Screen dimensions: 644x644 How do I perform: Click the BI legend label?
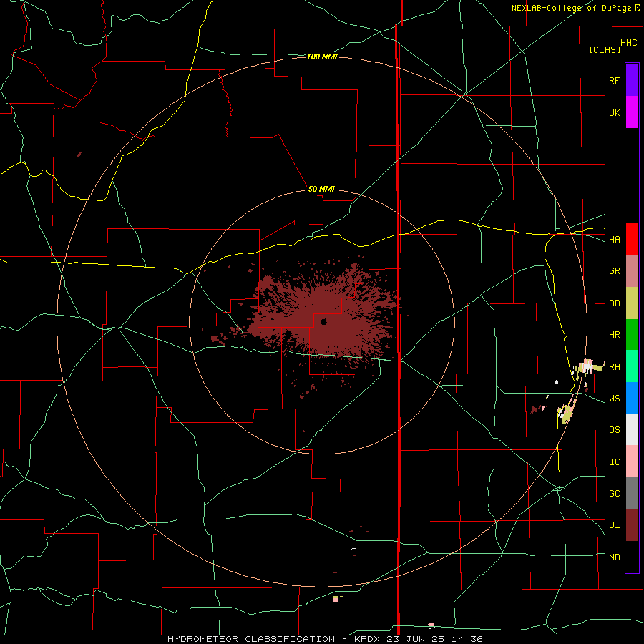614,525
